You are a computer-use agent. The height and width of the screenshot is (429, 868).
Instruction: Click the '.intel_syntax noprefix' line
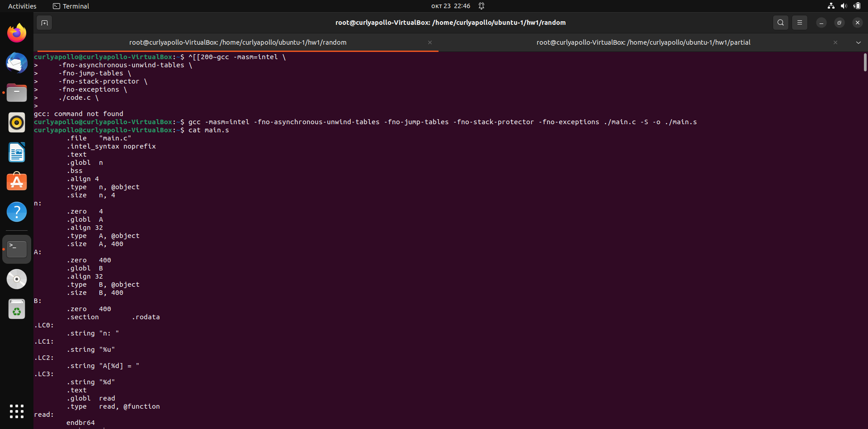[x=111, y=146]
